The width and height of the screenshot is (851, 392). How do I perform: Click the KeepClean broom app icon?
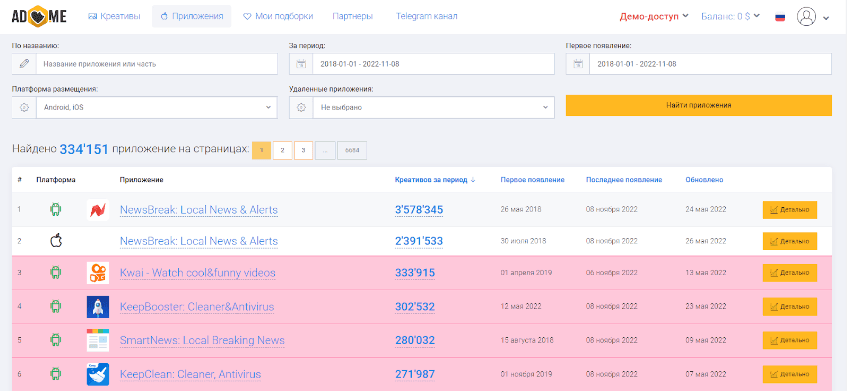[98, 374]
